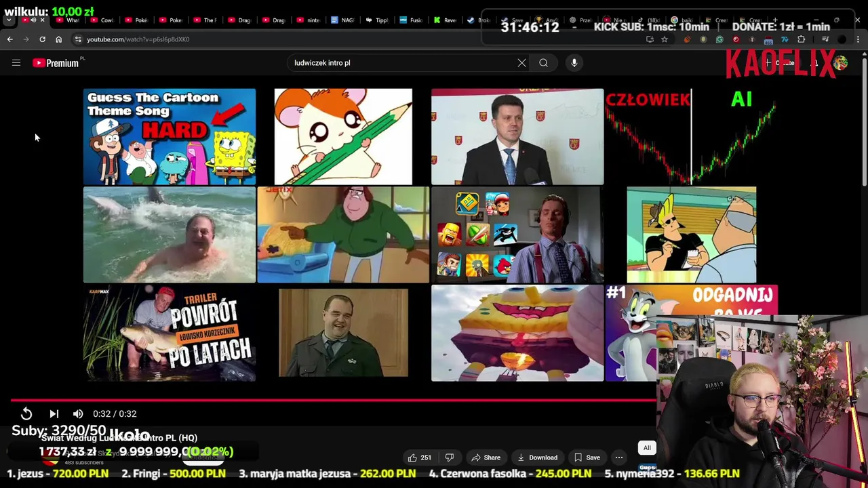The image size is (868, 488).
Task: Switch to the 'The F' tab
Action: [x=205, y=20]
